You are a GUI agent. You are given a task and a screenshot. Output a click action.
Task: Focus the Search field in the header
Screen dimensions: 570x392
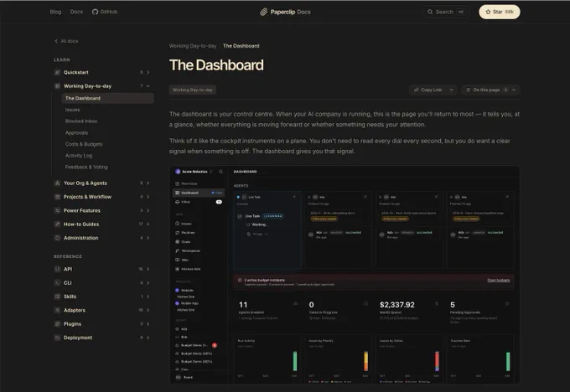tap(446, 12)
